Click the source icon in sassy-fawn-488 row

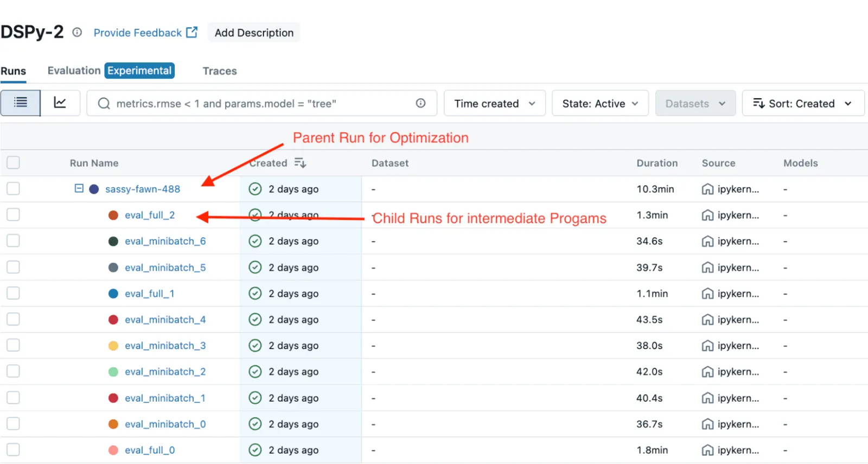pyautogui.click(x=707, y=189)
